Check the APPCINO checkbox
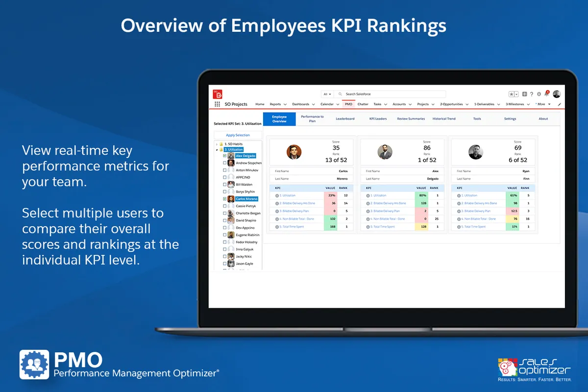The width and height of the screenshot is (588, 392). point(225,177)
